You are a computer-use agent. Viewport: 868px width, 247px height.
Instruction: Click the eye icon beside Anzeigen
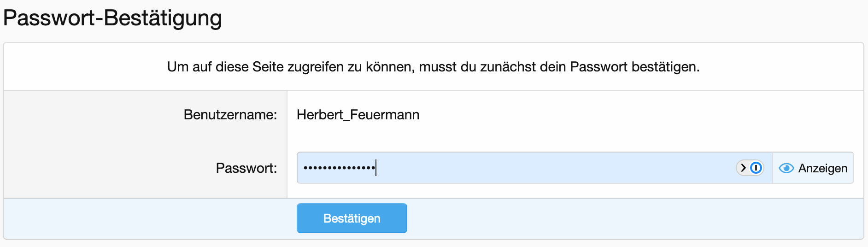click(786, 168)
